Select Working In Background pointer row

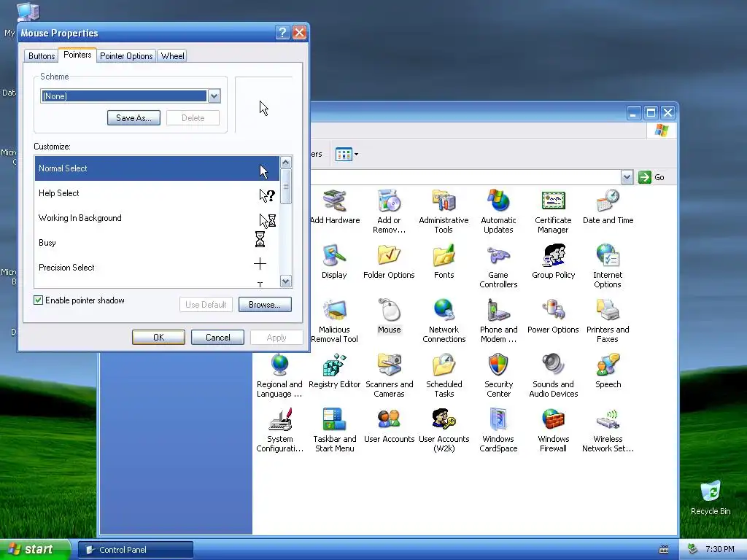[157, 218]
